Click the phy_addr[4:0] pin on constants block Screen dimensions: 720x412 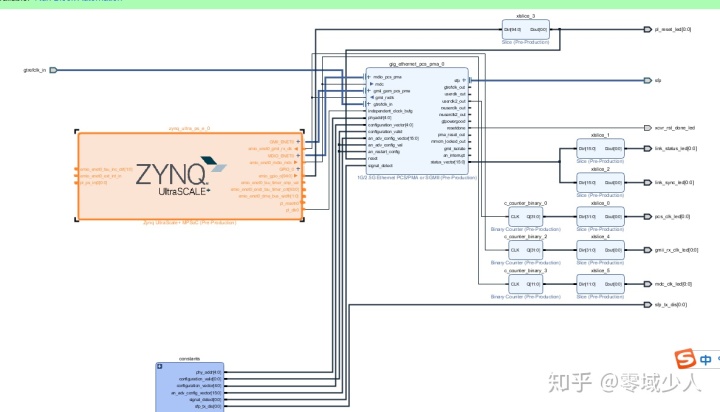[208, 372]
